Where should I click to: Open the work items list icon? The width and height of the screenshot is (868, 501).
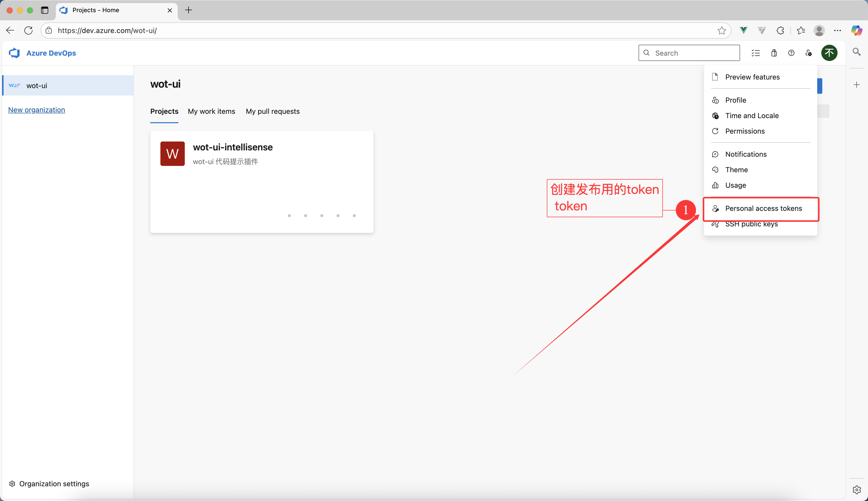click(x=756, y=53)
